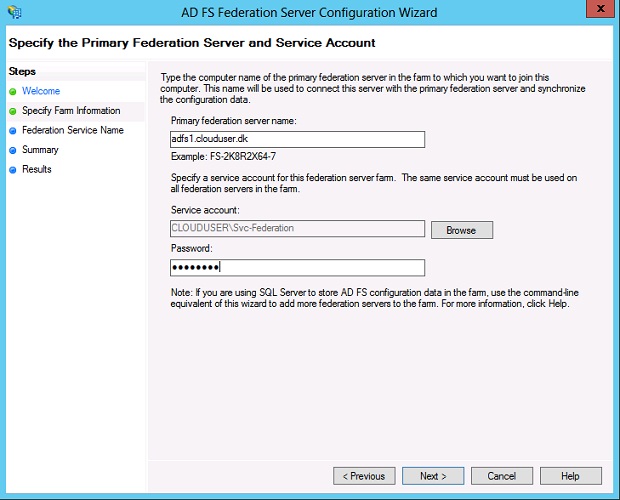620x500 pixels.
Task: Click the window title 'AD FS Federation Server Configuration Wizard'
Action: coord(309,13)
